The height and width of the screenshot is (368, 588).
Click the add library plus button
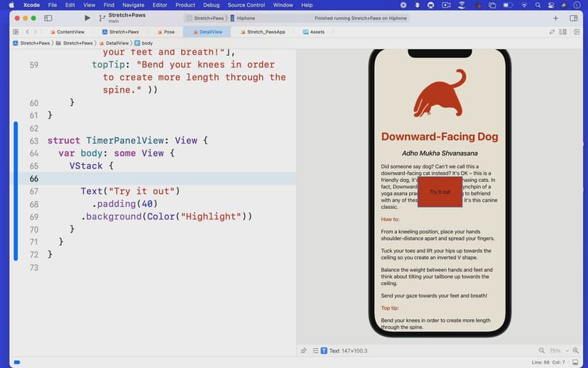pyautogui.click(x=555, y=18)
